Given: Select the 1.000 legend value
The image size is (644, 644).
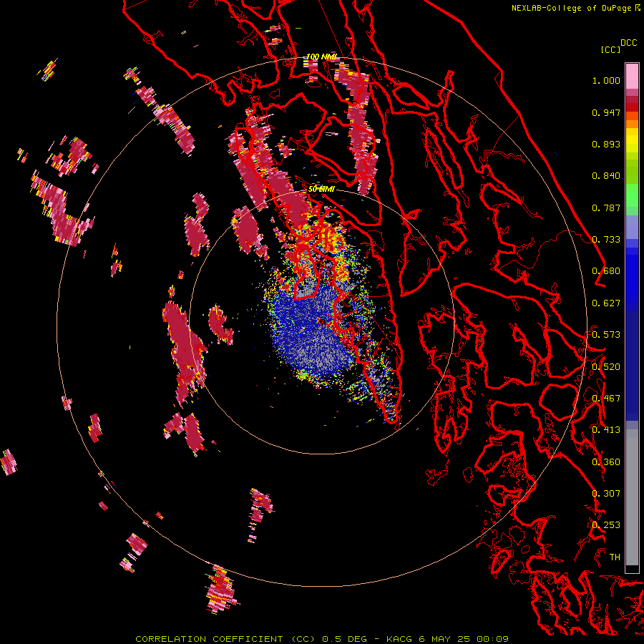Looking at the screenshot, I should (x=606, y=80).
